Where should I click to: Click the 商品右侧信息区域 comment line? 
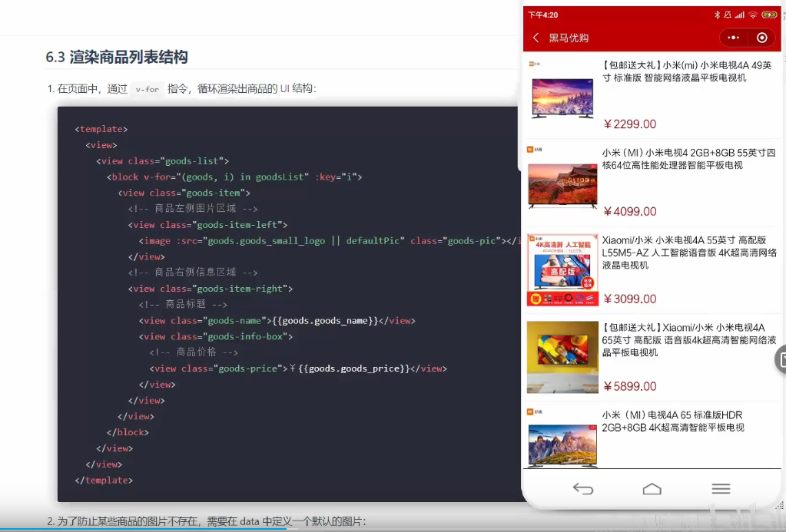pyautogui.click(x=193, y=273)
